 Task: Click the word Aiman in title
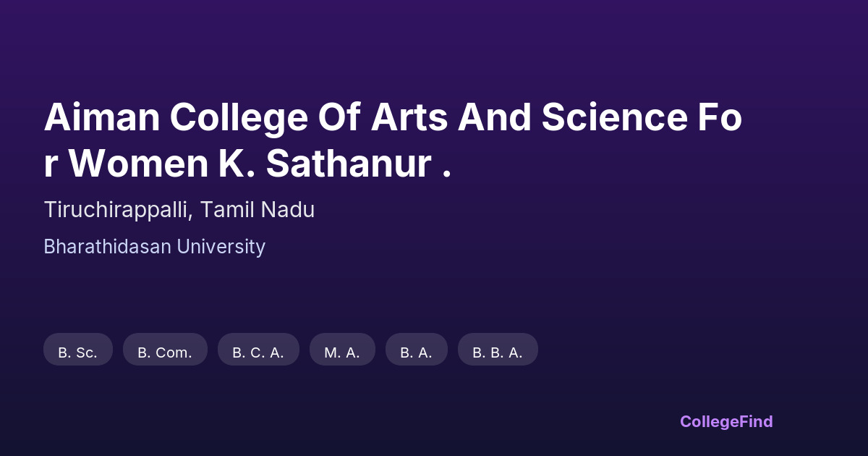point(95,118)
